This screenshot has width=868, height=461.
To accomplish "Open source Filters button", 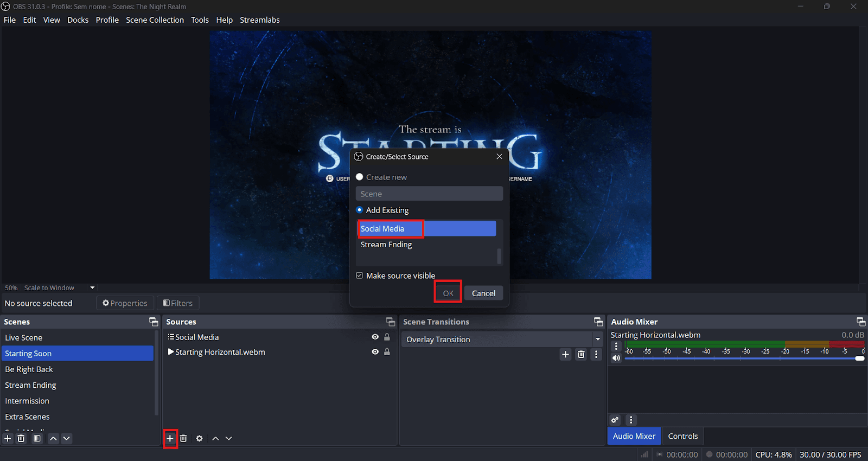I will [178, 303].
